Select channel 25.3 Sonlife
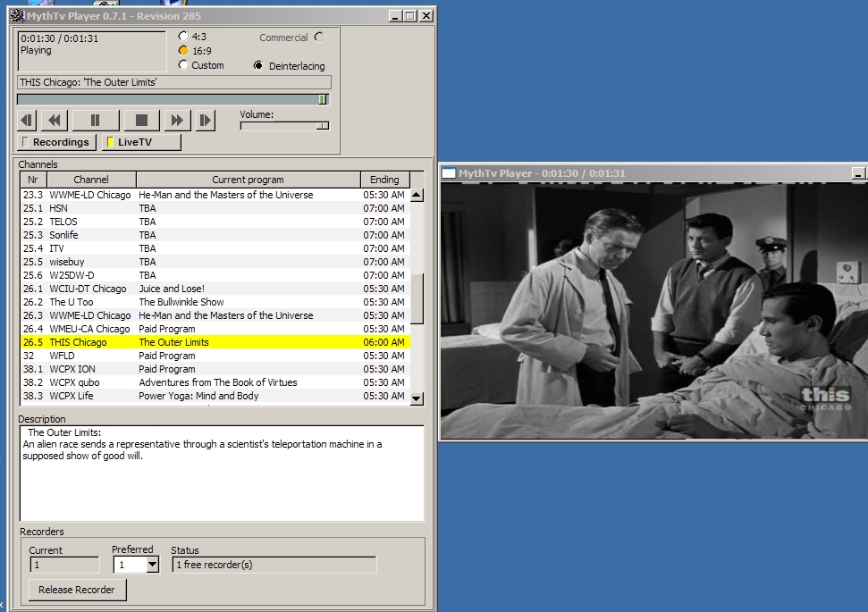 215,235
